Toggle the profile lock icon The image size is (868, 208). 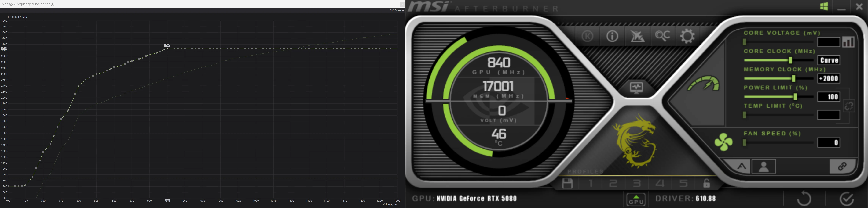point(707,183)
